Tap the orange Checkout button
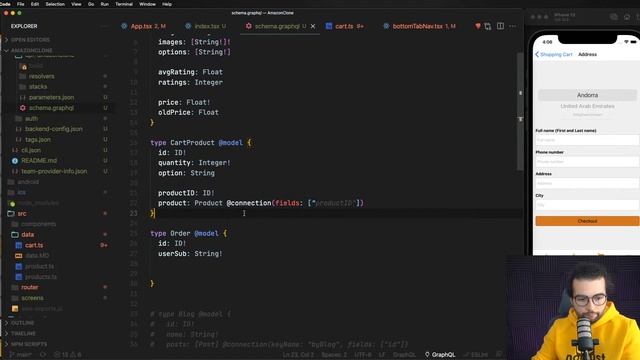640x360 pixels. [x=587, y=221]
